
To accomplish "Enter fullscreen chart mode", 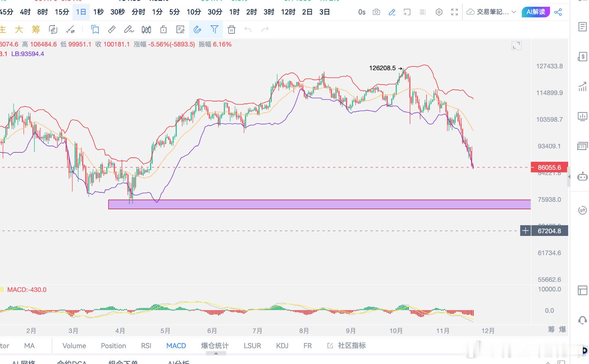I will click(455, 12).
